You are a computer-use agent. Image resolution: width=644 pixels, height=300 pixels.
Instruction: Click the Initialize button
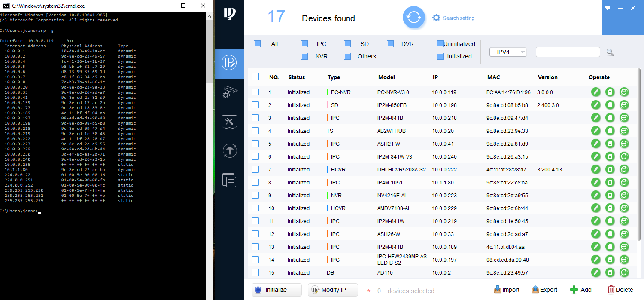coord(276,290)
